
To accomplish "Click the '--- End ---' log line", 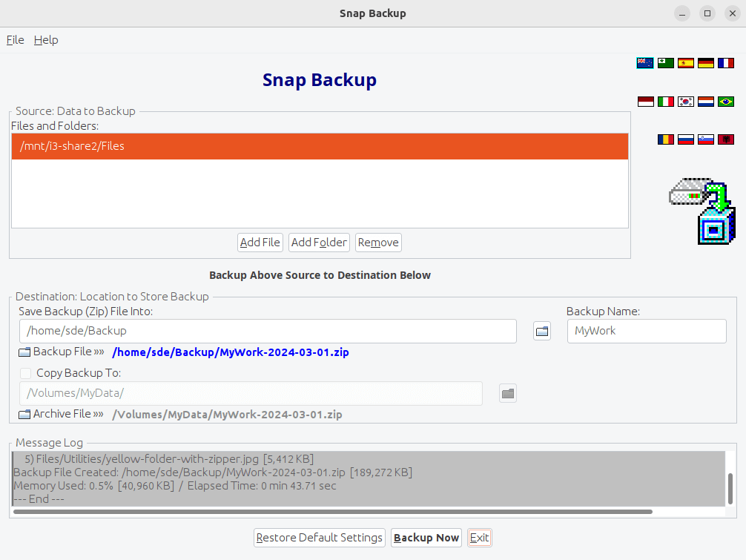I will pos(39,499).
